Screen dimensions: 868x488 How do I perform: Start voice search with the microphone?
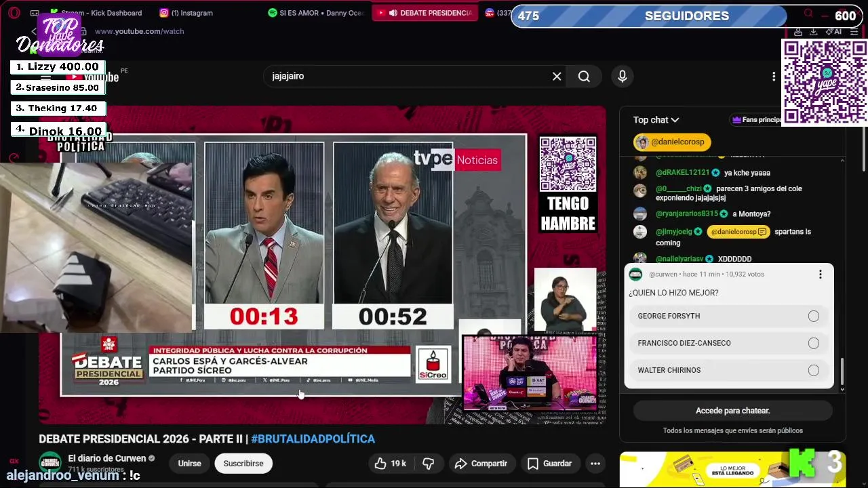tap(622, 77)
